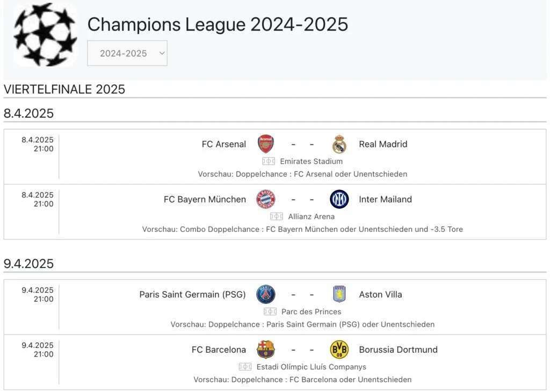Select the Inter Mailand club badge

[x=339, y=199]
